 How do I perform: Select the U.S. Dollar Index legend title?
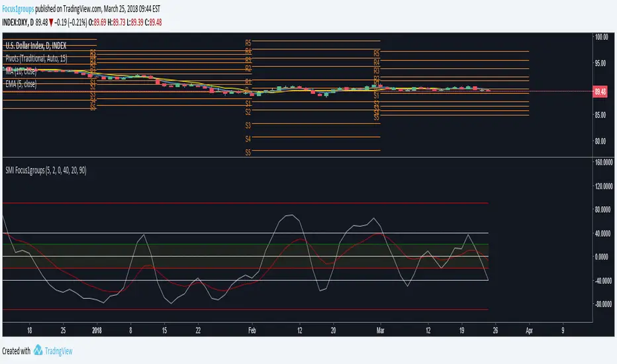[36, 46]
